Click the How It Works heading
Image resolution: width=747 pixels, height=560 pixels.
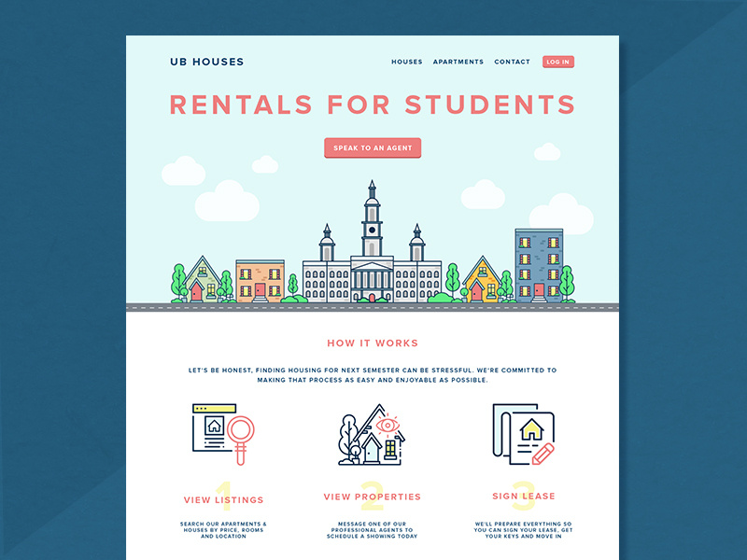point(373,343)
